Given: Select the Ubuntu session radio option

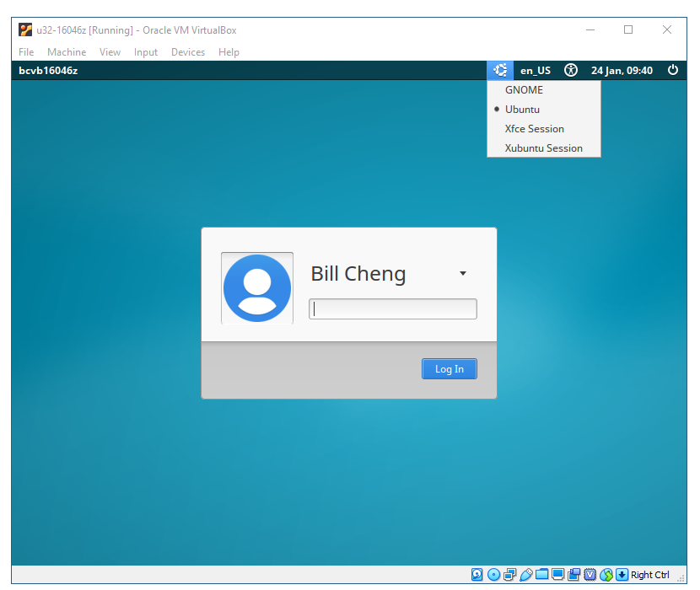Looking at the screenshot, I should (522, 110).
